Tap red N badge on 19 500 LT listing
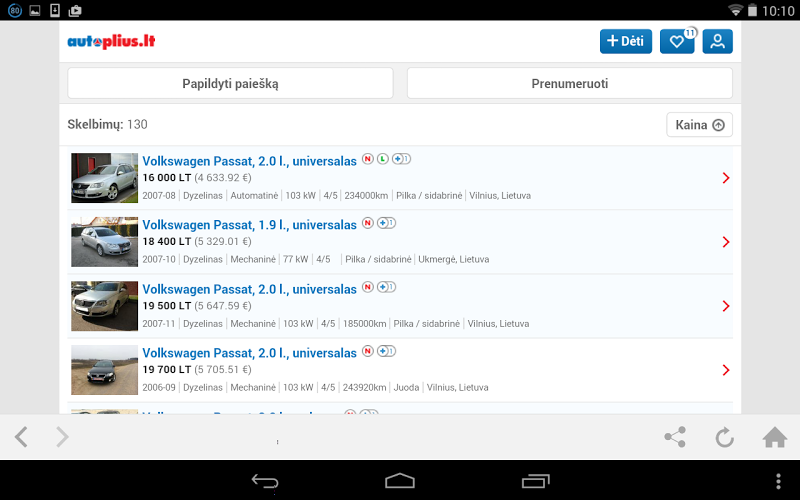Screen dimensions: 800x500 click(x=367, y=287)
